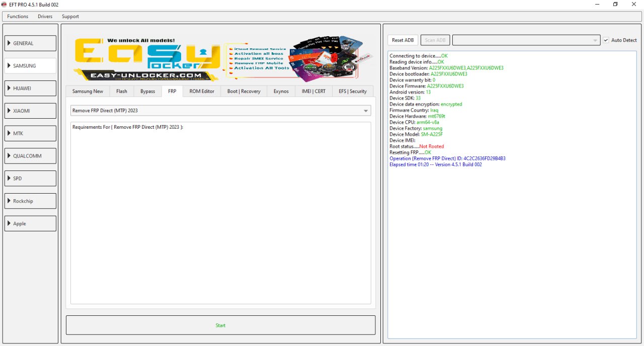Image resolution: width=644 pixels, height=346 pixels.
Task: Expand the HUAWEI category
Action: coord(30,88)
